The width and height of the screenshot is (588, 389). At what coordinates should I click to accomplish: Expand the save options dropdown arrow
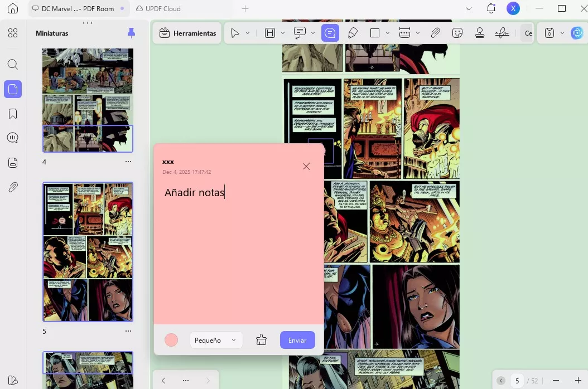pos(562,33)
